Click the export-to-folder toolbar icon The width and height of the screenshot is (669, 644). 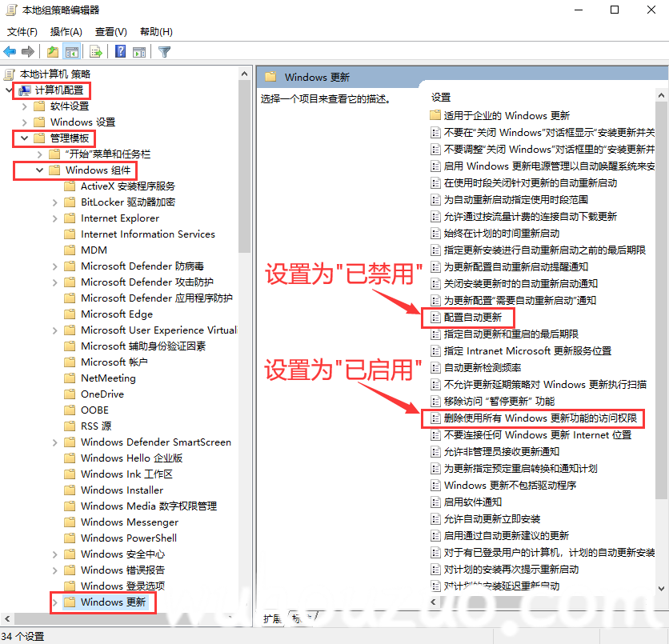coord(52,51)
